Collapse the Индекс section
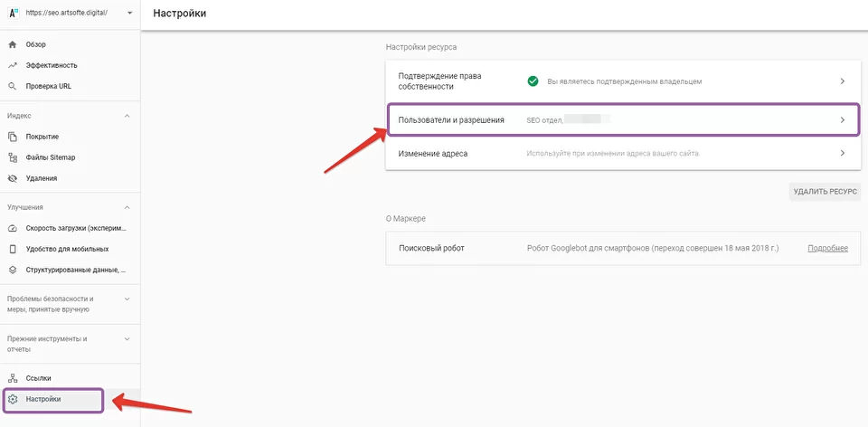The width and height of the screenshot is (868, 427). tap(127, 117)
